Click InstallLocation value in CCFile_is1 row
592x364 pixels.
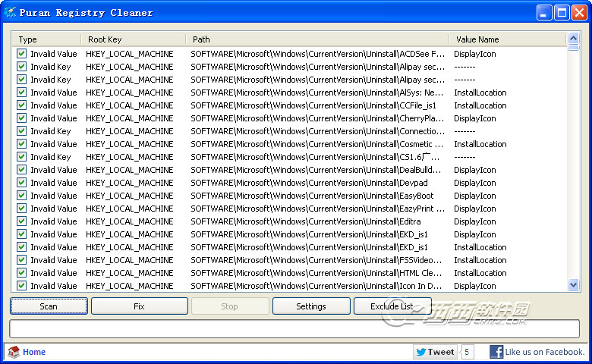(x=480, y=105)
